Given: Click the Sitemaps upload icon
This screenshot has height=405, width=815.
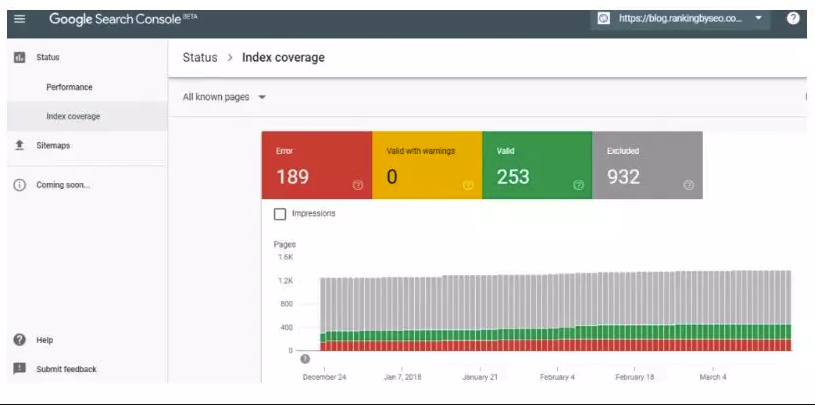Looking at the screenshot, I should click(x=19, y=146).
